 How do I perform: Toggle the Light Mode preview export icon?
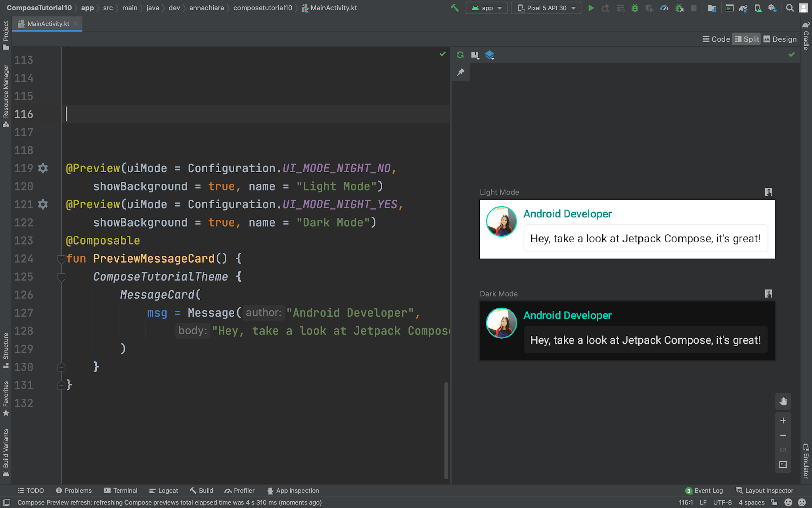pyautogui.click(x=769, y=192)
